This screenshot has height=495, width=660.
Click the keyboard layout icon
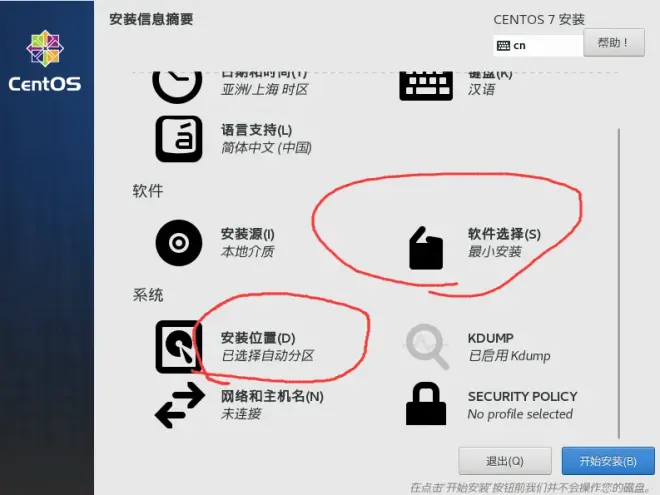coord(426,86)
